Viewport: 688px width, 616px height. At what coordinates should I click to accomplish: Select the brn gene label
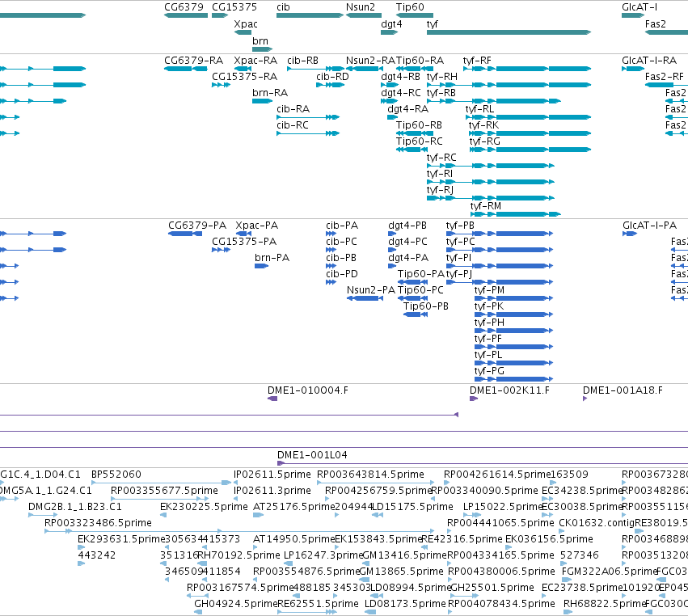(260, 40)
